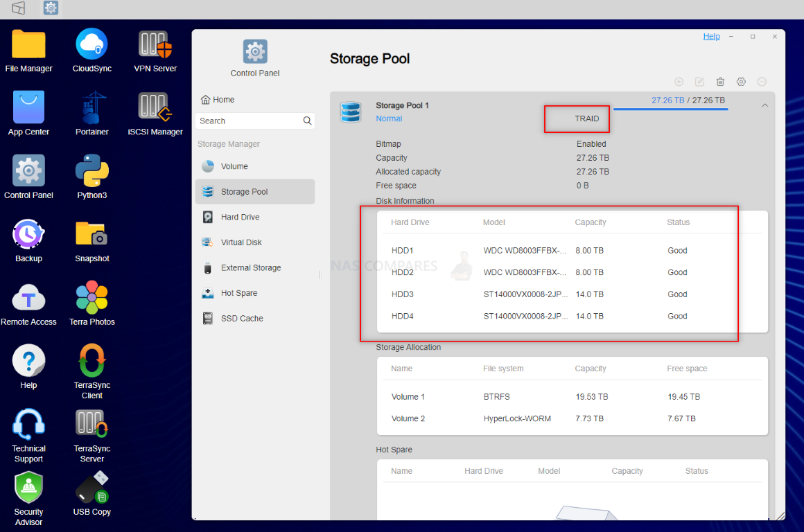Image resolution: width=804 pixels, height=532 pixels.
Task: Click the delete storage pool trash icon
Action: (720, 82)
